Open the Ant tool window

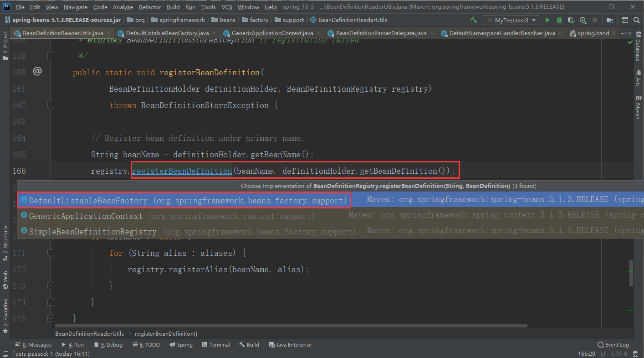(x=638, y=78)
